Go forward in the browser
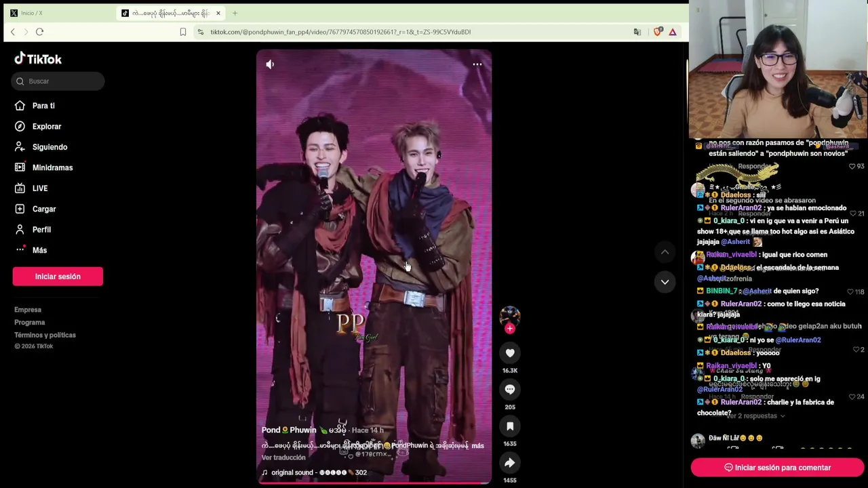This screenshot has width=868, height=488. point(26,32)
